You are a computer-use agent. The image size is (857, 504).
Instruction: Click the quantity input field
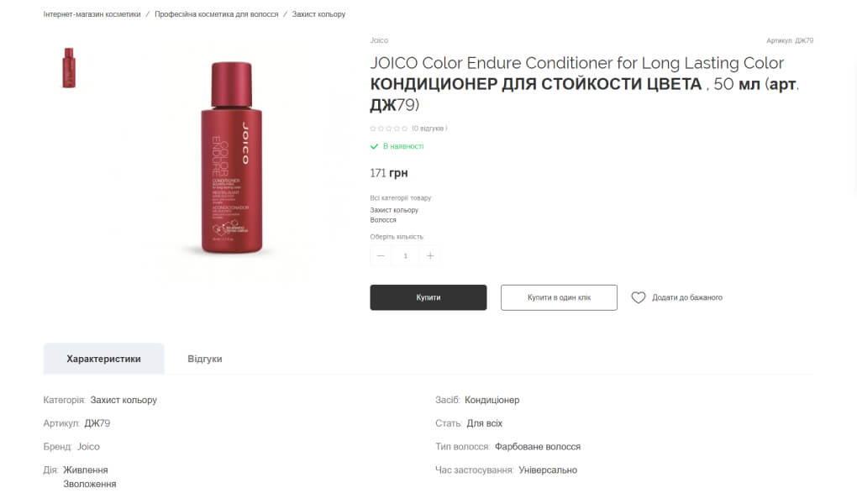406,256
